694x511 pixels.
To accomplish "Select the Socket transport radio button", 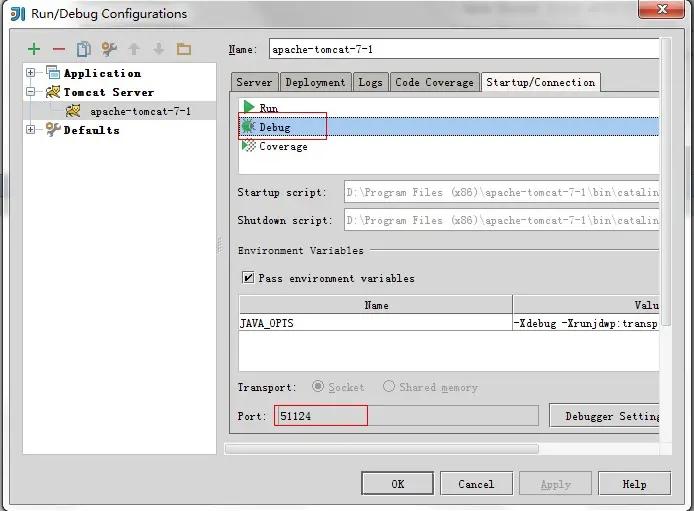I will tap(318, 386).
